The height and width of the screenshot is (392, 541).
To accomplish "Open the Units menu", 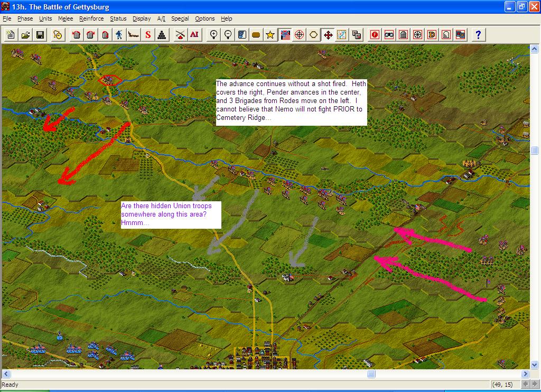I will pos(45,18).
